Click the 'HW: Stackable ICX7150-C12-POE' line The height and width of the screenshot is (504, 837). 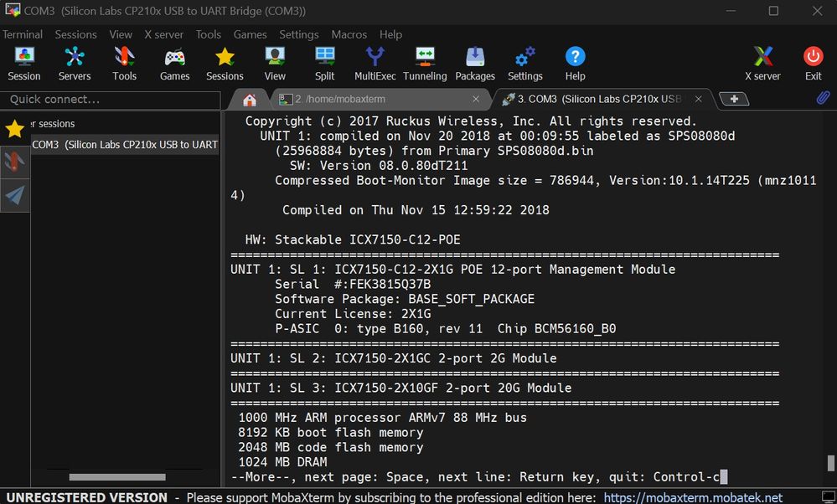[352, 239]
